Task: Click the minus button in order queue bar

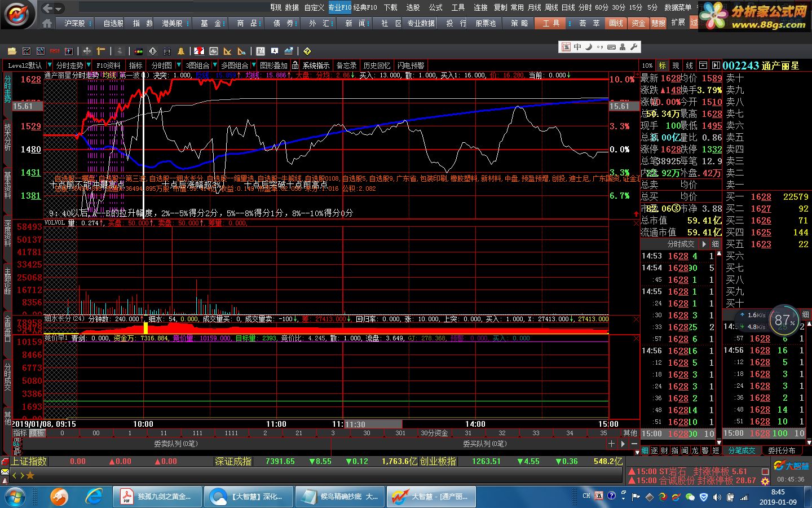Action: (x=634, y=444)
